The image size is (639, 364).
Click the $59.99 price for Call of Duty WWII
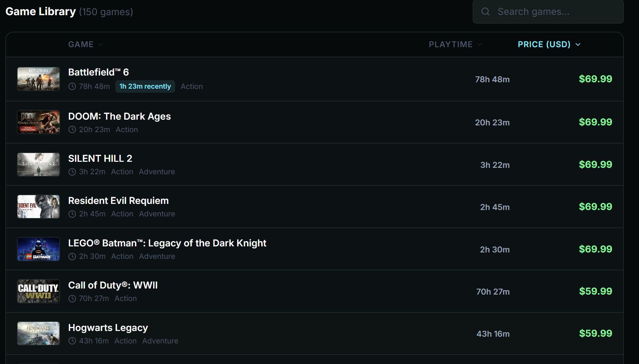click(x=595, y=291)
